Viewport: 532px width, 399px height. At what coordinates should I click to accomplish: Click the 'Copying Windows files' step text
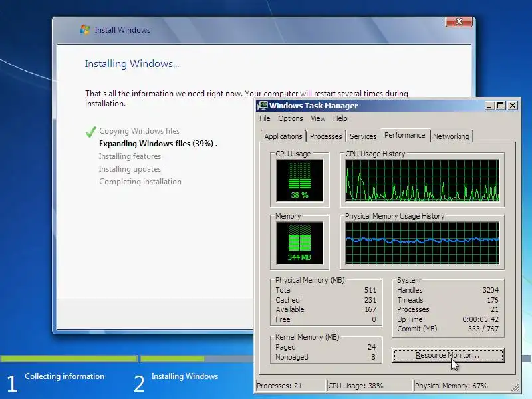(x=140, y=131)
